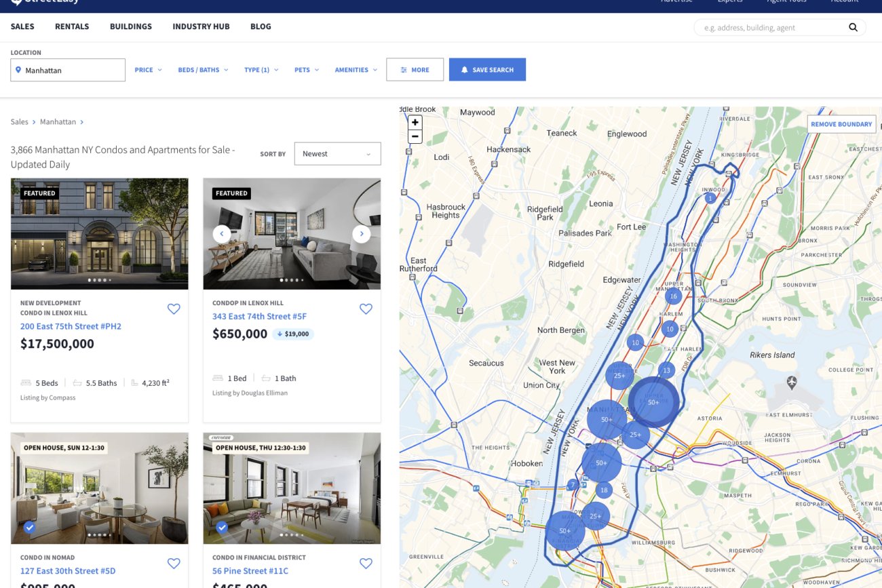
Task: Click the $19,000 price drop badge
Action: click(293, 334)
